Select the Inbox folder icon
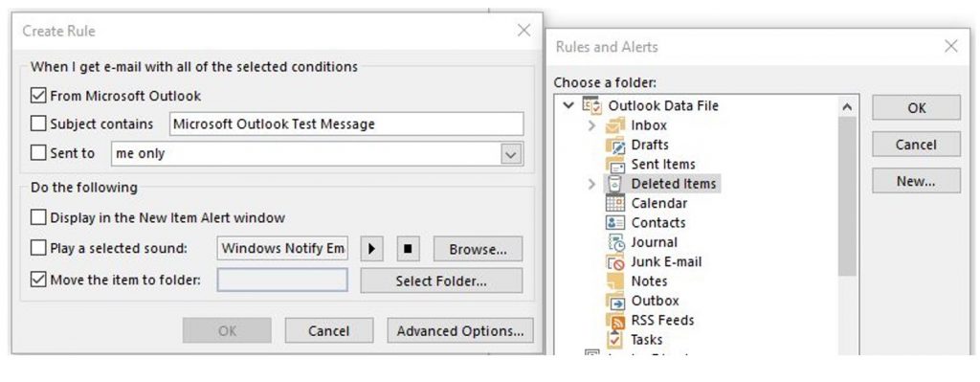The image size is (980, 382). (615, 125)
